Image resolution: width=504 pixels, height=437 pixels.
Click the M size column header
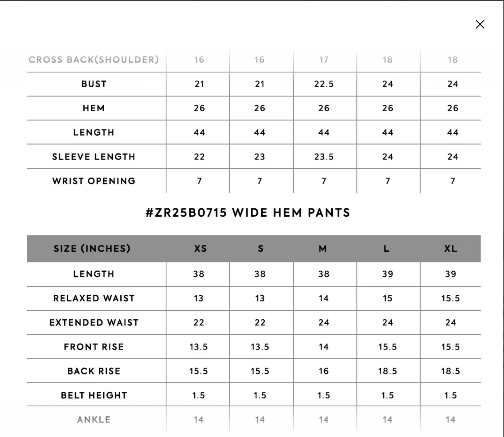[323, 249]
